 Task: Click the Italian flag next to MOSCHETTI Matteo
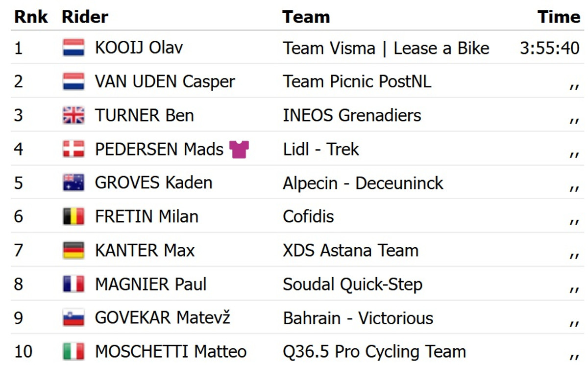coord(73,352)
